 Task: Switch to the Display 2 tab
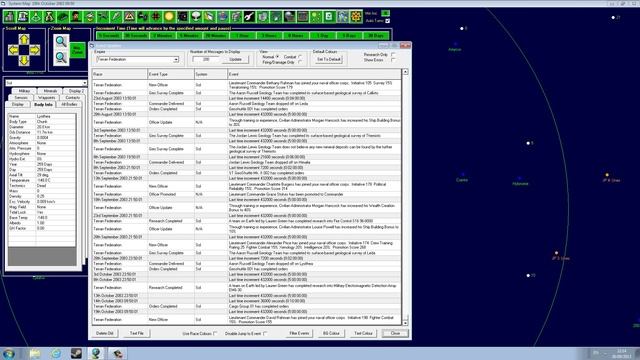tap(76, 91)
